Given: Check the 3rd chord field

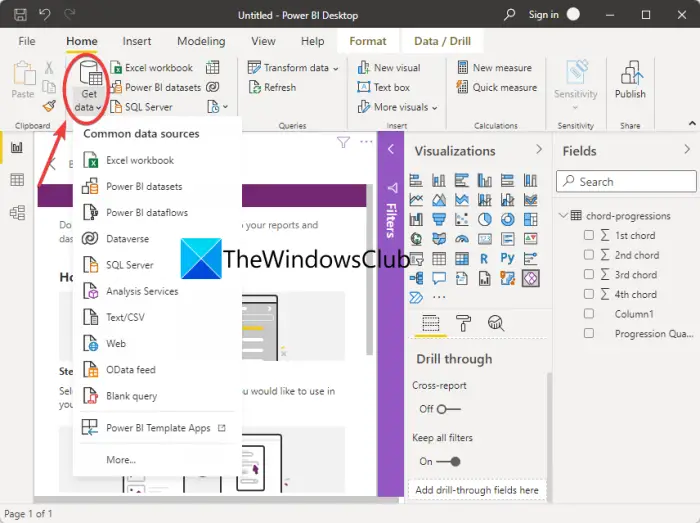Looking at the screenshot, I should (589, 274).
